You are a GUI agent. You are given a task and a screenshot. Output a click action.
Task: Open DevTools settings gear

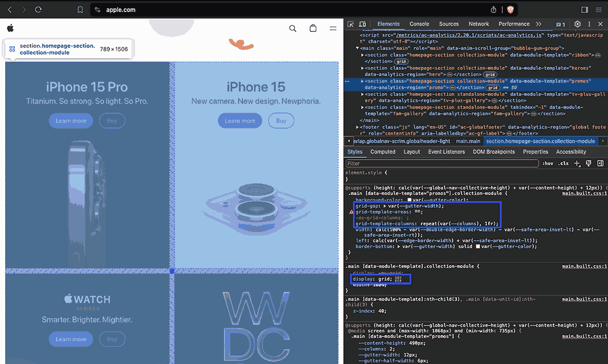pos(577,24)
